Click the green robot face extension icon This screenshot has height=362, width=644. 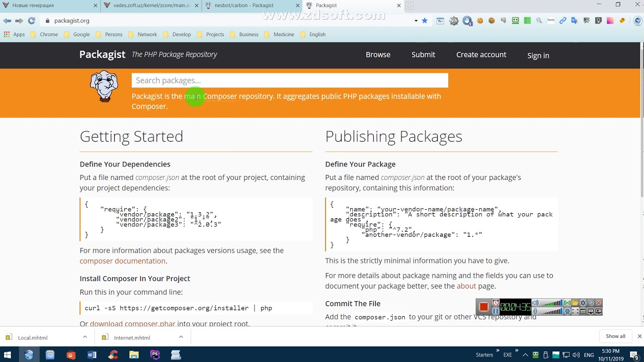[x=516, y=21]
